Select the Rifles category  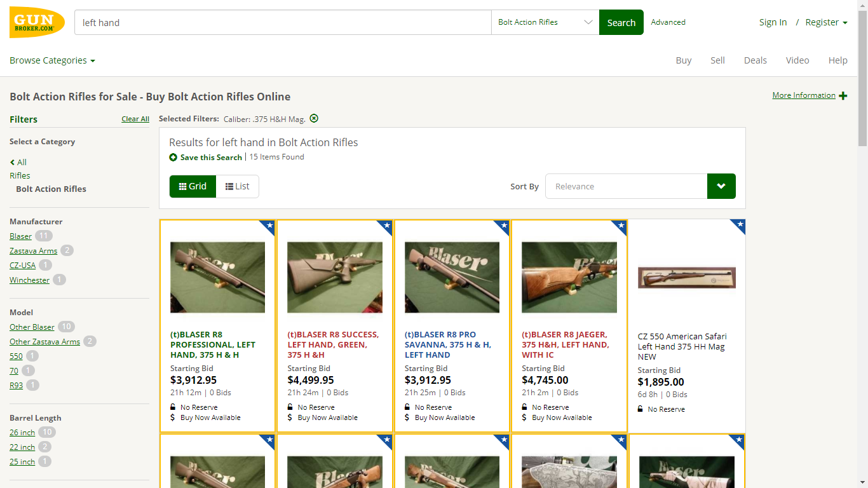click(20, 175)
